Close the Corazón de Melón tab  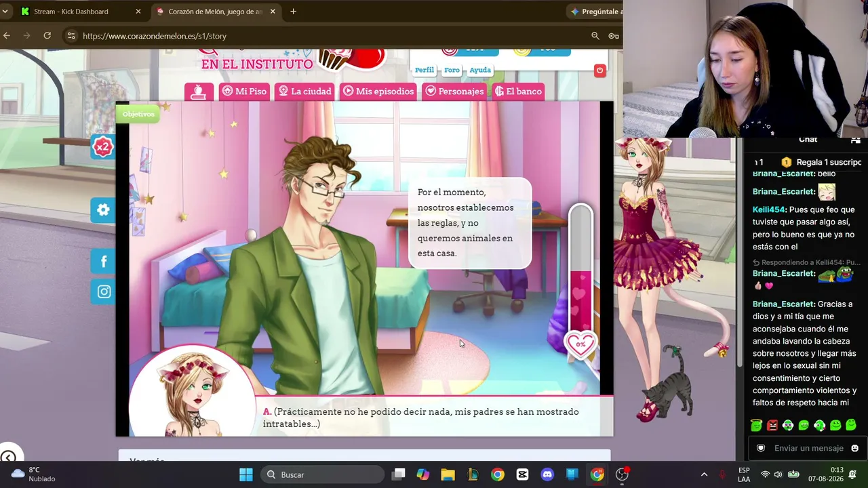273,12
